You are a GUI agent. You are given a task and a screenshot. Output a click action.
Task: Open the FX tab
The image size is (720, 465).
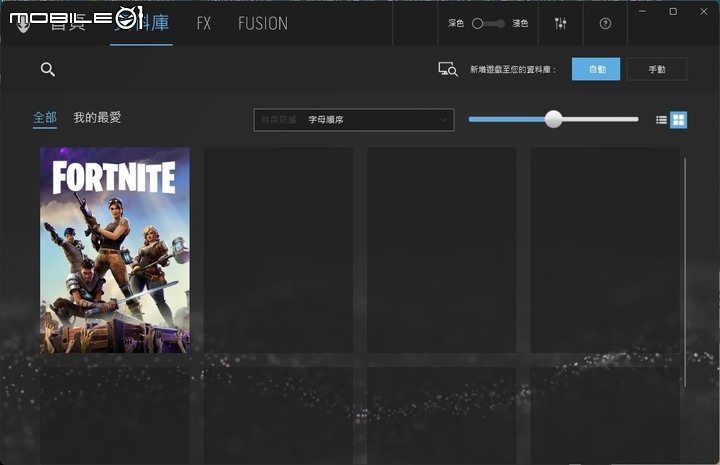pyautogui.click(x=203, y=23)
